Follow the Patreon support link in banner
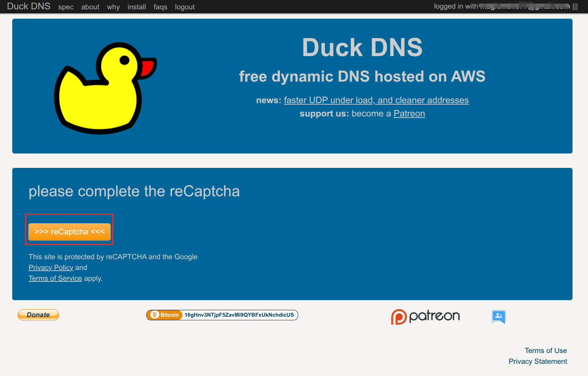The image size is (588, 376). (409, 114)
